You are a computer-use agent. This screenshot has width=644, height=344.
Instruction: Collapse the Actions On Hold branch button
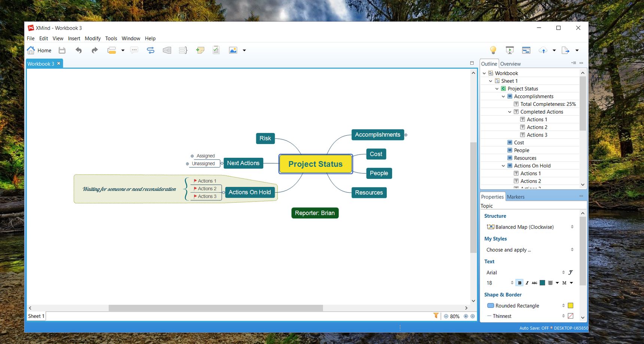(224, 193)
